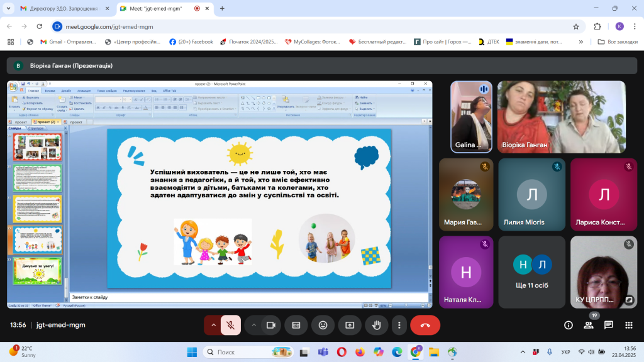This screenshot has width=644, height=362.
Task: Expand the hidden bookmarks overflow arrows
Action: tap(580, 42)
